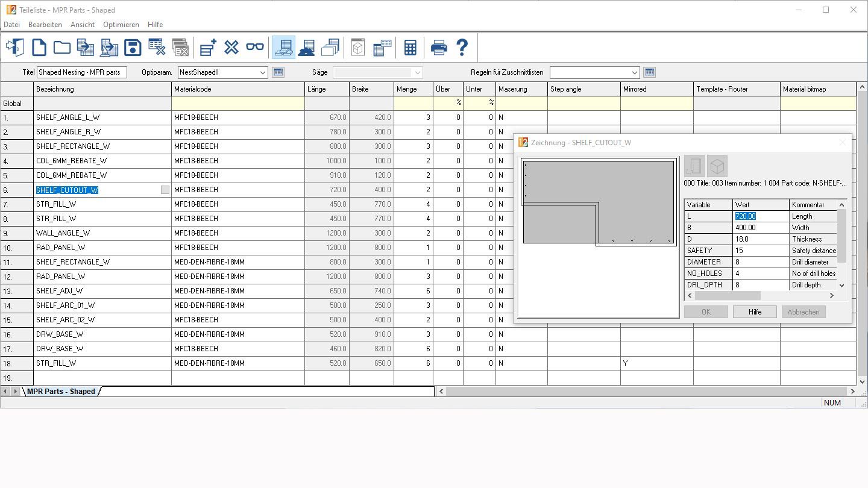This screenshot has height=488, width=868.
Task: Select the MPR Parts - Shaped sheet tab
Action: [61, 392]
